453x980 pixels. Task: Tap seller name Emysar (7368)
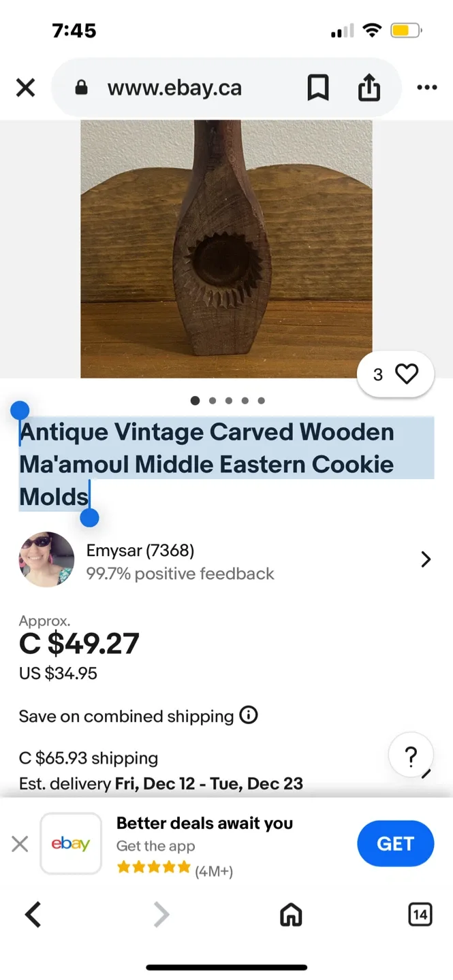(139, 550)
